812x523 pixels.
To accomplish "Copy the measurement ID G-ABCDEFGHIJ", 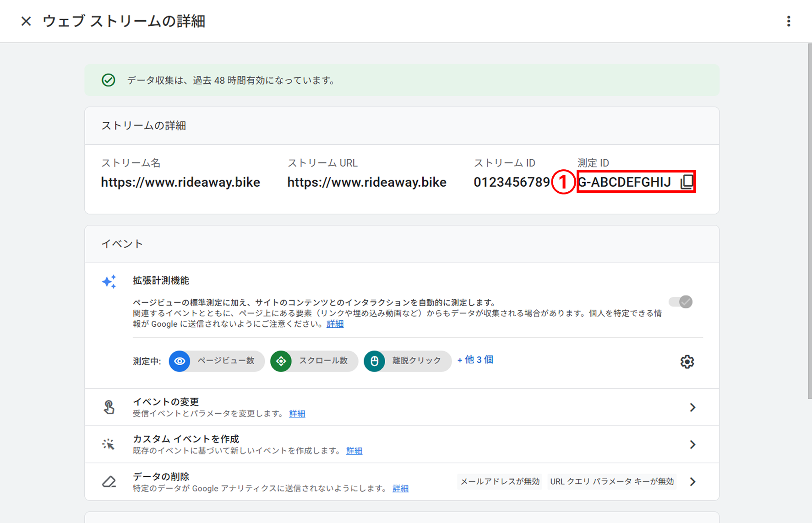I will (687, 182).
